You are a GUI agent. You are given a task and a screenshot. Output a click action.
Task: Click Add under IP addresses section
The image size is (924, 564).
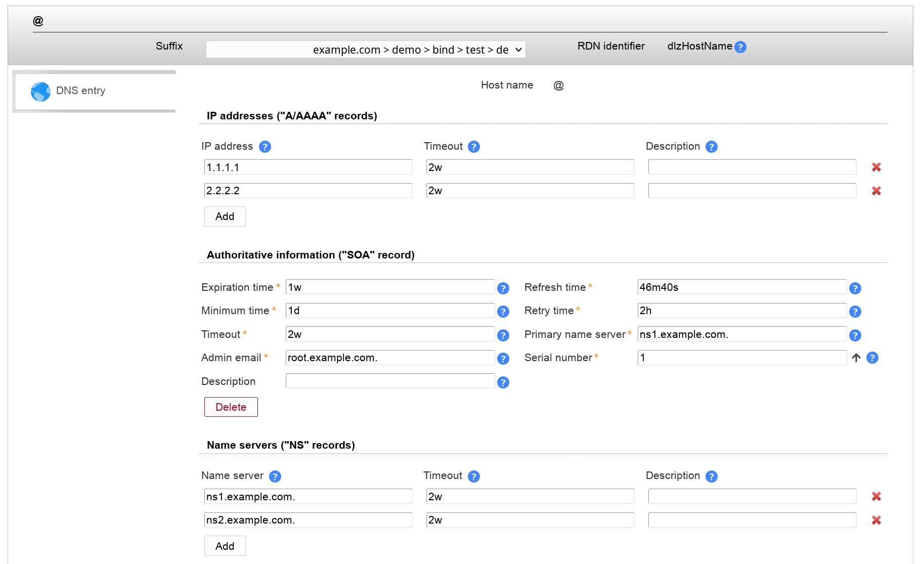click(225, 216)
